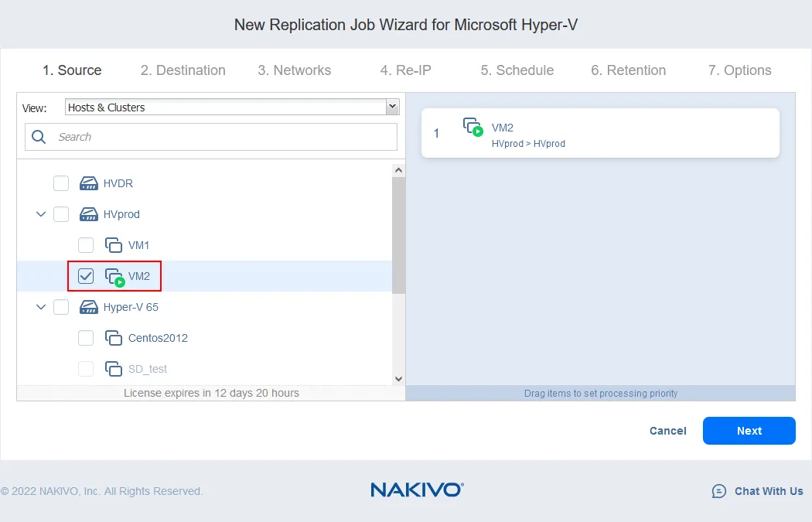Collapse the Hyper-V 65 tree node
The width and height of the screenshot is (812, 522).
41,307
